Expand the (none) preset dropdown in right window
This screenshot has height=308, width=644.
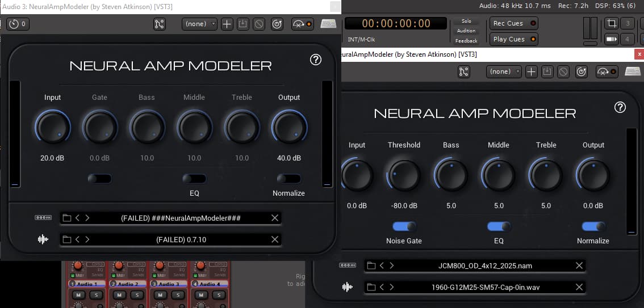pyautogui.click(x=504, y=71)
